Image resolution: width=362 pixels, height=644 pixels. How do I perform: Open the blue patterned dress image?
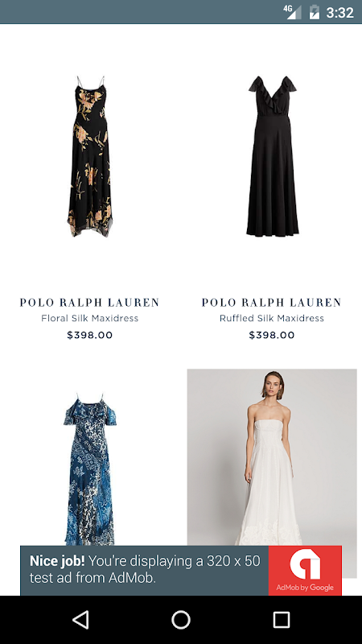point(90,469)
